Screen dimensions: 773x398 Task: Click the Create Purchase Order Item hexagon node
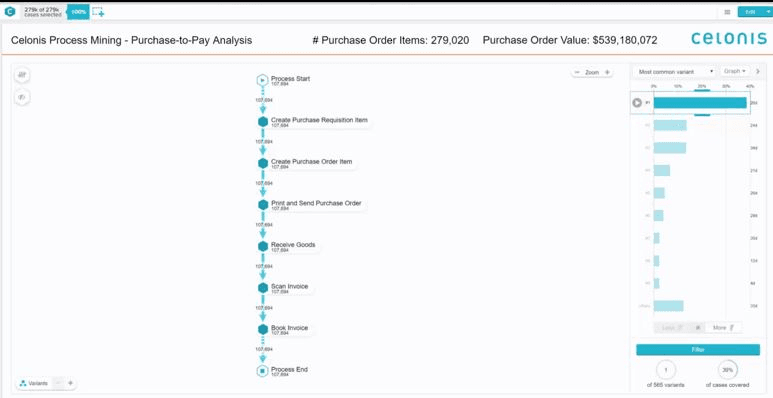[263, 163]
